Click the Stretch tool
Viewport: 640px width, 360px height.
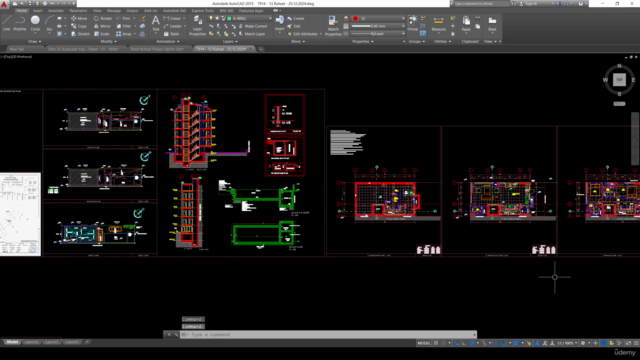(80, 34)
